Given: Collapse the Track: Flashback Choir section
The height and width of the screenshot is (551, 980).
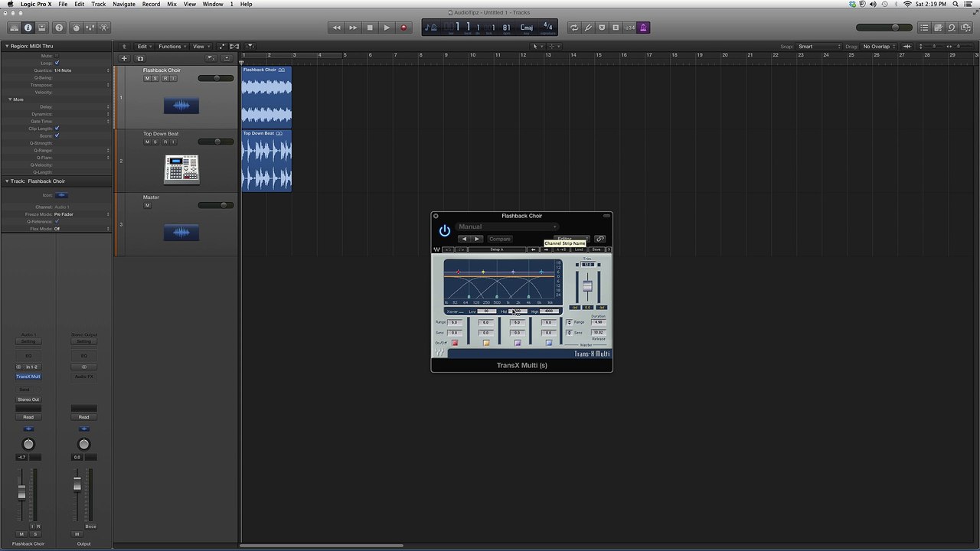Looking at the screenshot, I should point(6,181).
